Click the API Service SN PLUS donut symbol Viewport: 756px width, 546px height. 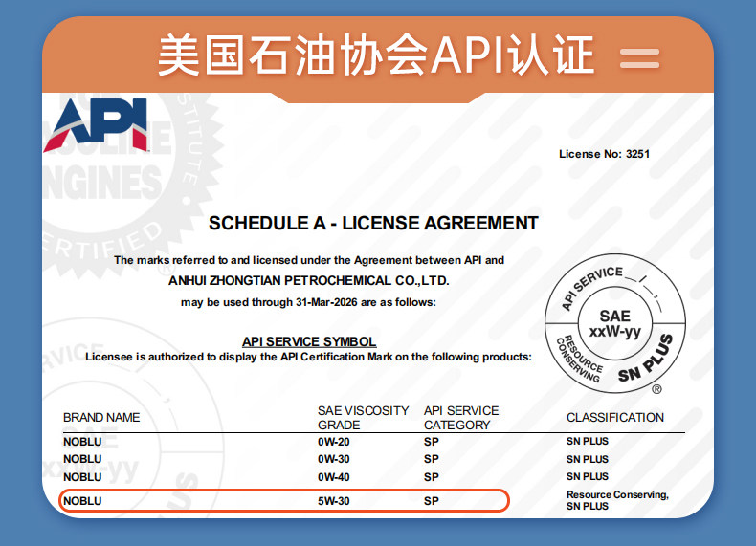click(x=614, y=323)
